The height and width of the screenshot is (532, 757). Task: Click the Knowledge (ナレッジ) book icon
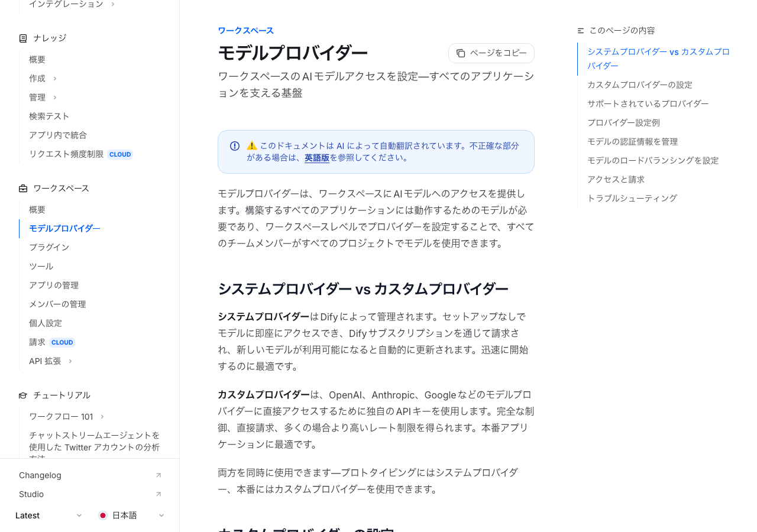click(x=23, y=38)
